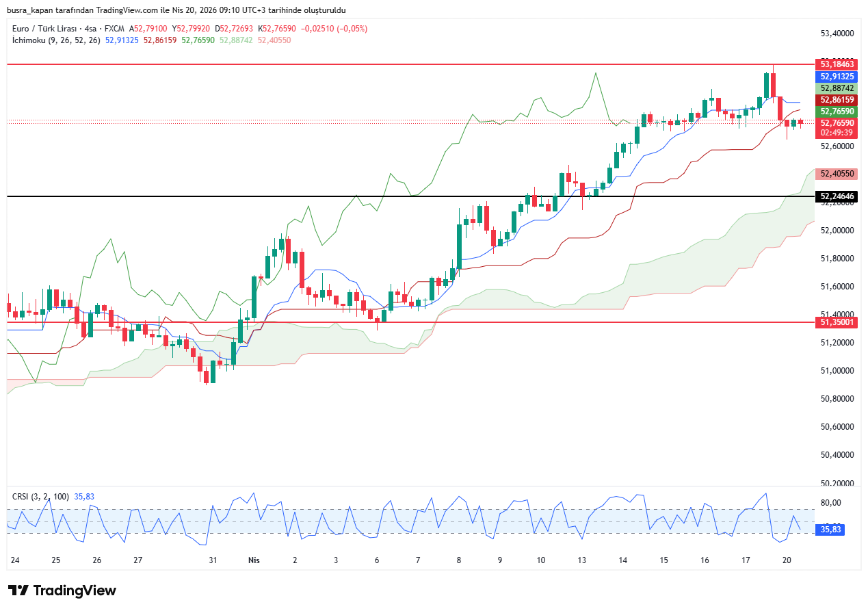Click the black 52,24646 price label
Viewport: 868px width, 611px height.
(x=837, y=196)
